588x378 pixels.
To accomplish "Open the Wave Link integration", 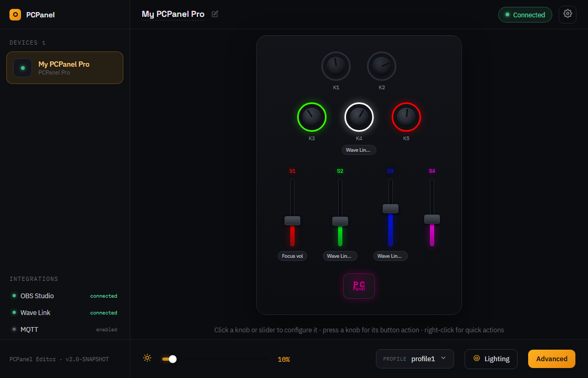I will [65, 313].
